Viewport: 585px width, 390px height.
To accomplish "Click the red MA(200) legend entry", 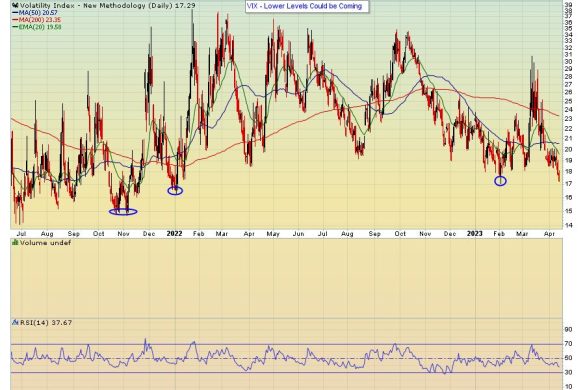I will tap(37, 20).
